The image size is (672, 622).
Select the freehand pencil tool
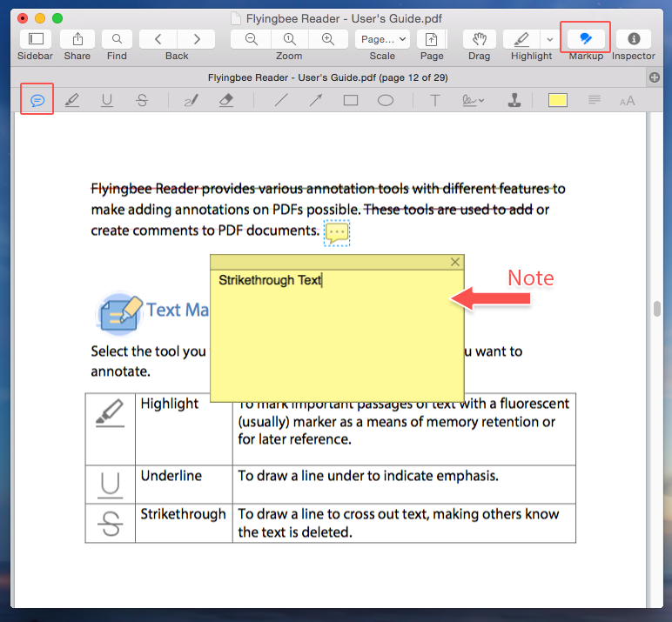click(x=191, y=101)
